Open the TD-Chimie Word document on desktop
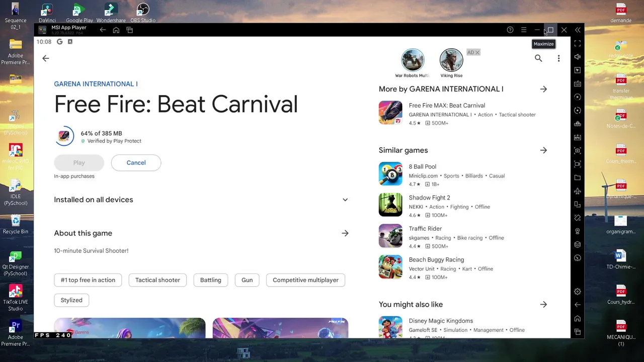This screenshot has height=362, width=644. click(x=620, y=259)
